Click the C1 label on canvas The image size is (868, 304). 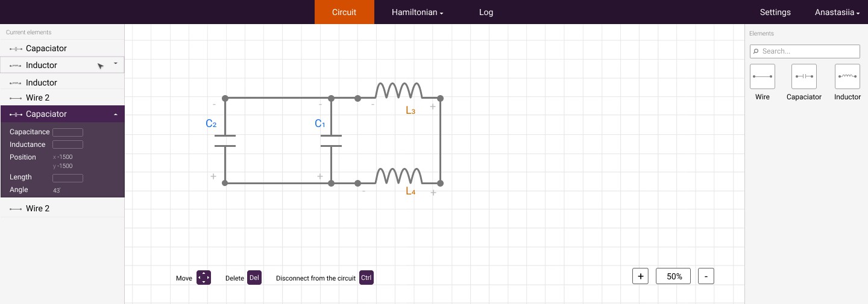click(x=320, y=123)
